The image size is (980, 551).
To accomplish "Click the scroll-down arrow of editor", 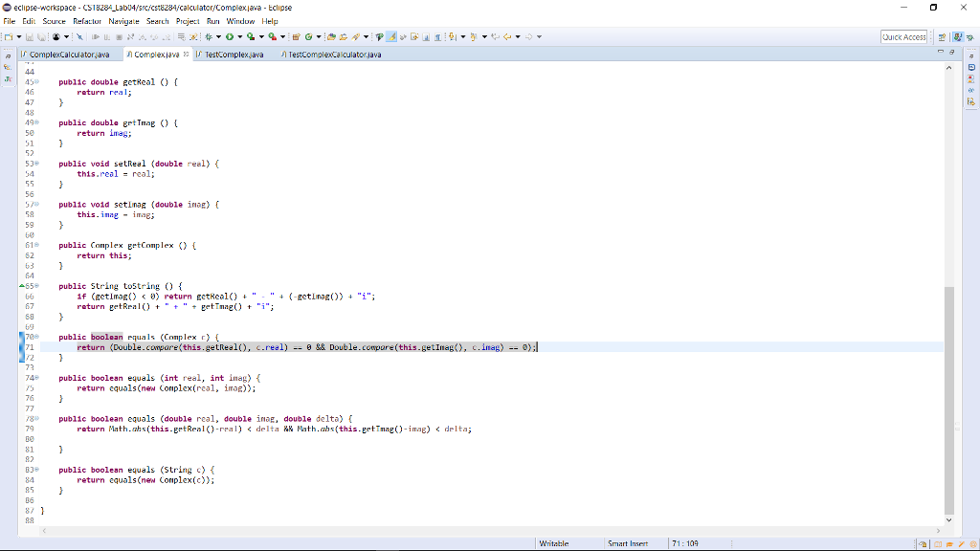I will click(949, 519).
